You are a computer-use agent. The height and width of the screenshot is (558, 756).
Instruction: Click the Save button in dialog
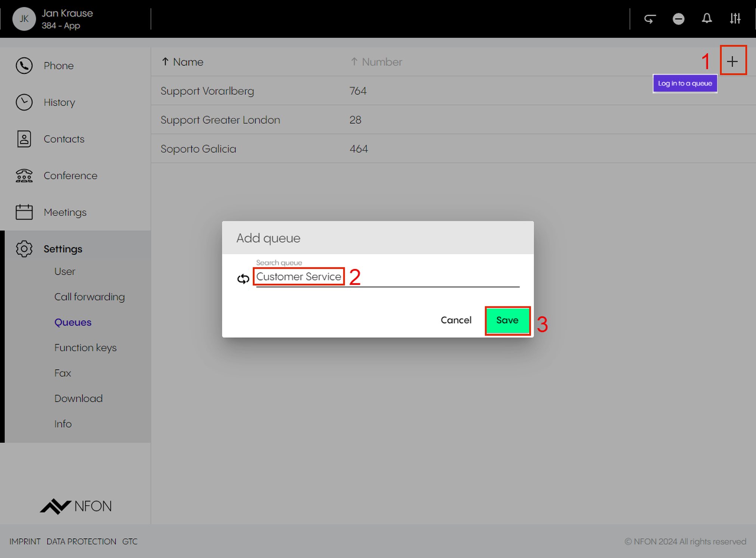[507, 320]
